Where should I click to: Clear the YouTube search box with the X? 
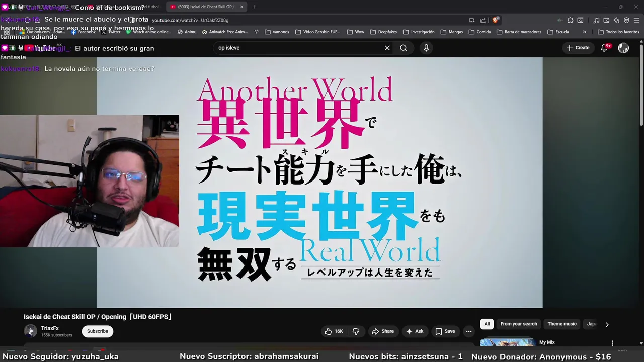coord(387,48)
